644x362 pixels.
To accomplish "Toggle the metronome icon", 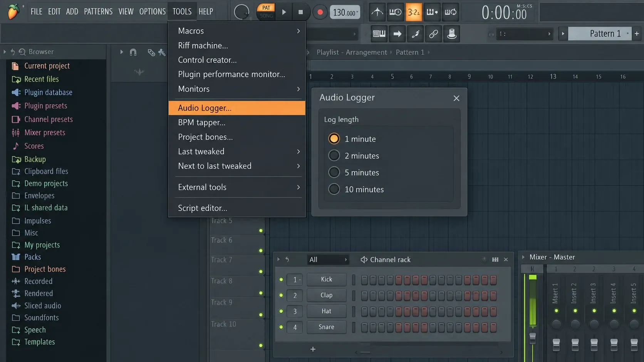I will [x=377, y=12].
